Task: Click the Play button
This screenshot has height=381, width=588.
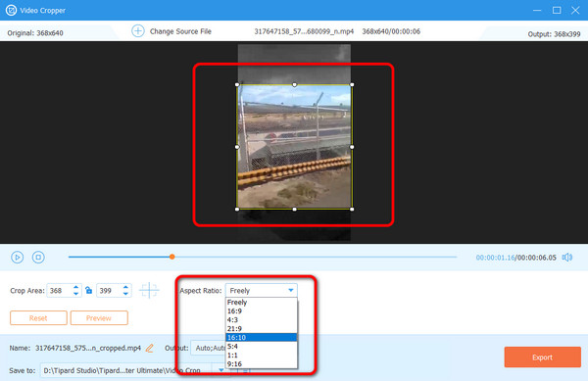Action: click(18, 258)
